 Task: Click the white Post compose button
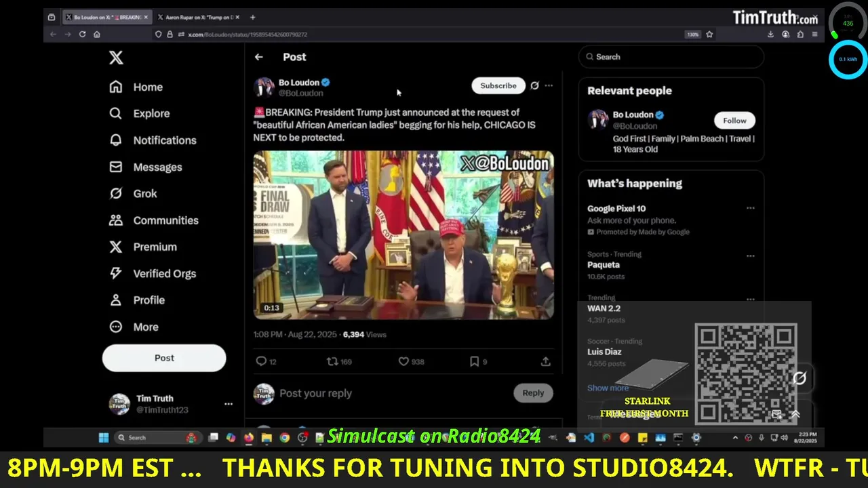(x=164, y=358)
